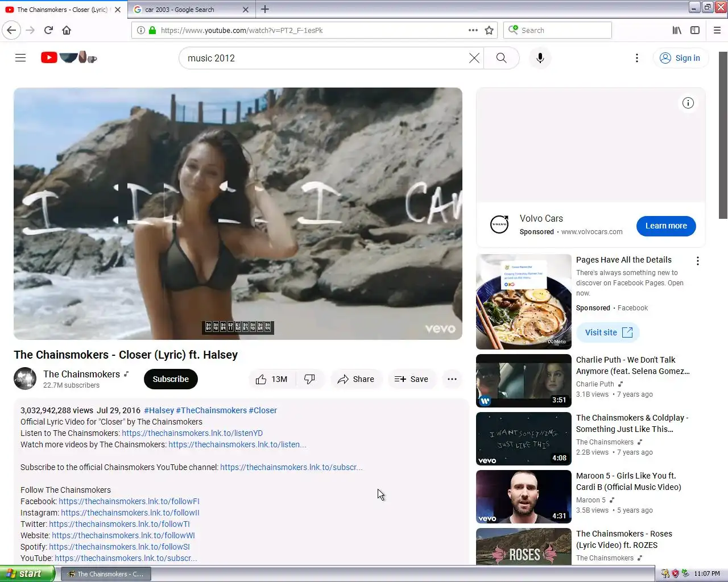
Task: Save video to a playlist
Action: pyautogui.click(x=412, y=379)
